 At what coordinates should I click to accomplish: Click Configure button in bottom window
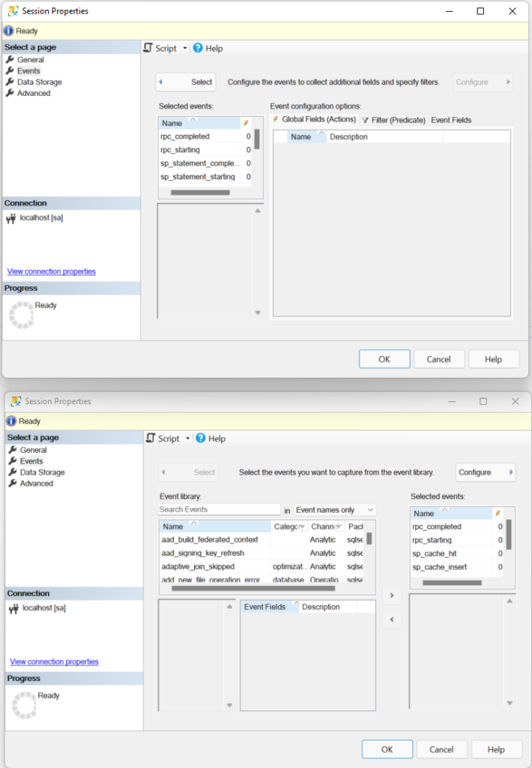(486, 472)
